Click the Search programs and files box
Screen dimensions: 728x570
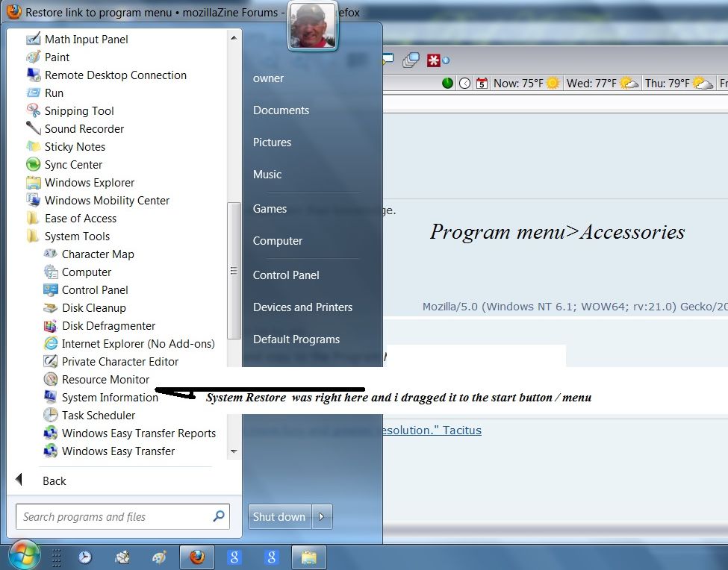122,517
